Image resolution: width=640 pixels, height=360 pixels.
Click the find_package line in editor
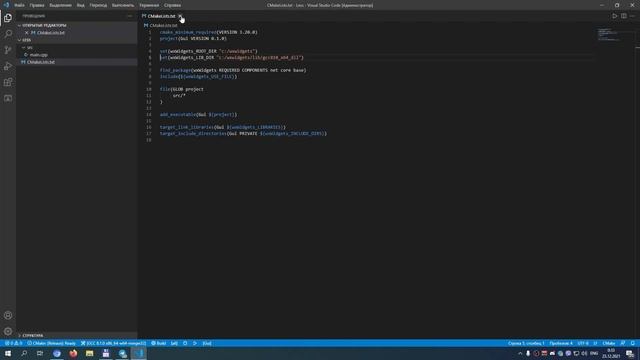point(233,70)
